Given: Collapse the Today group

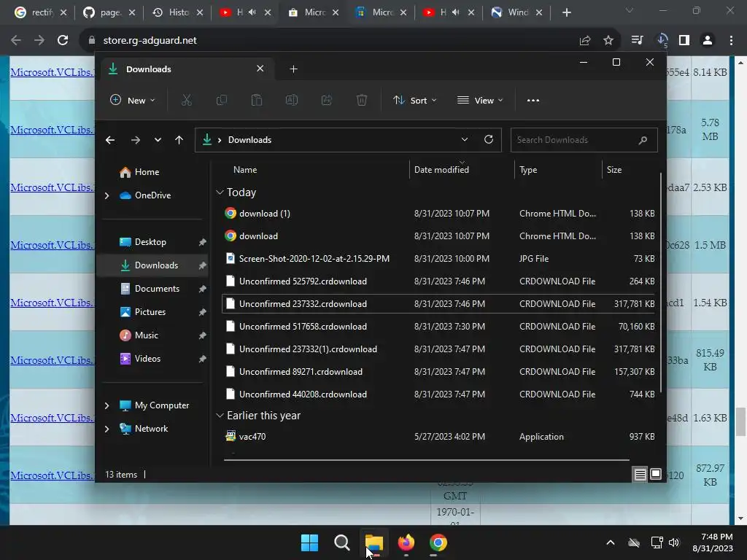Looking at the screenshot, I should (220, 192).
